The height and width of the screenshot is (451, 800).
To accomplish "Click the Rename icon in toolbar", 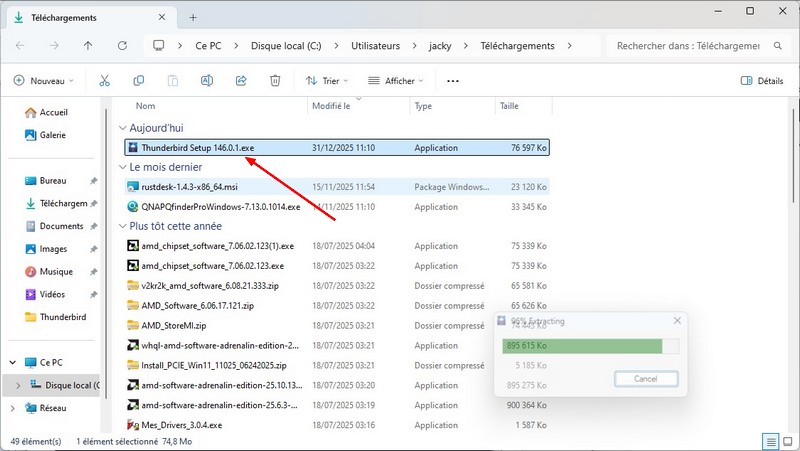I will point(206,81).
